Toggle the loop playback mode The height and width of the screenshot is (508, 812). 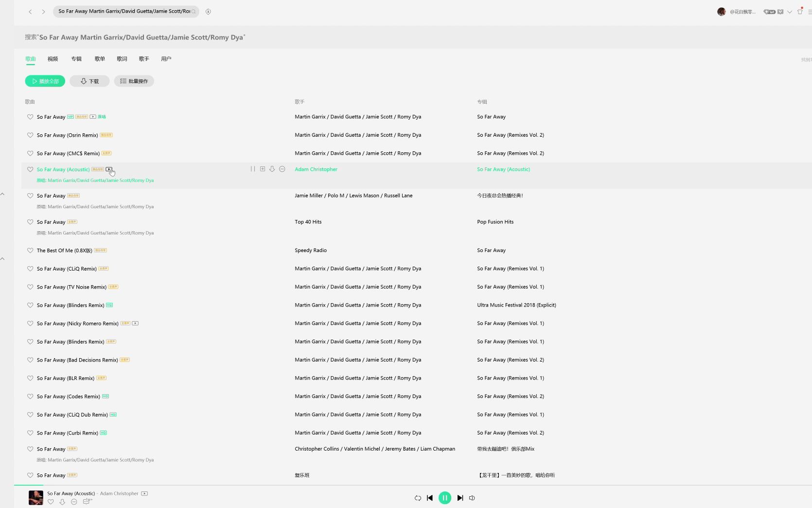[418, 498]
